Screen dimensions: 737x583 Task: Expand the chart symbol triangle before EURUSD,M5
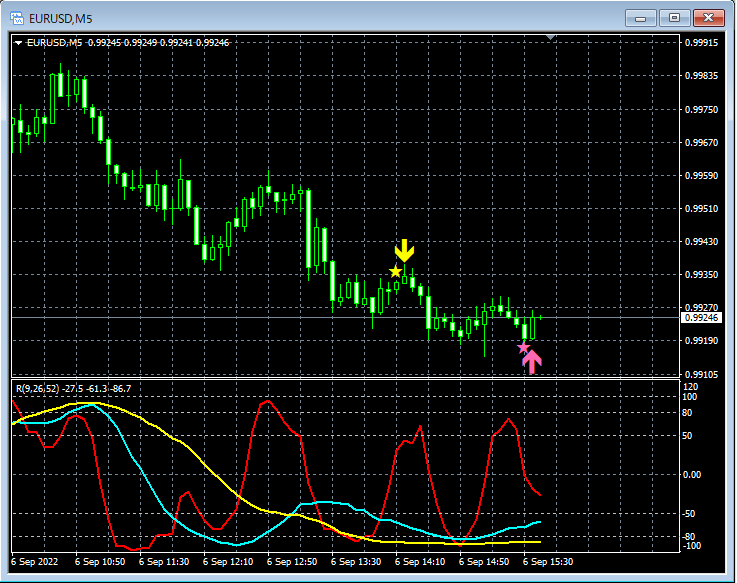(18, 43)
